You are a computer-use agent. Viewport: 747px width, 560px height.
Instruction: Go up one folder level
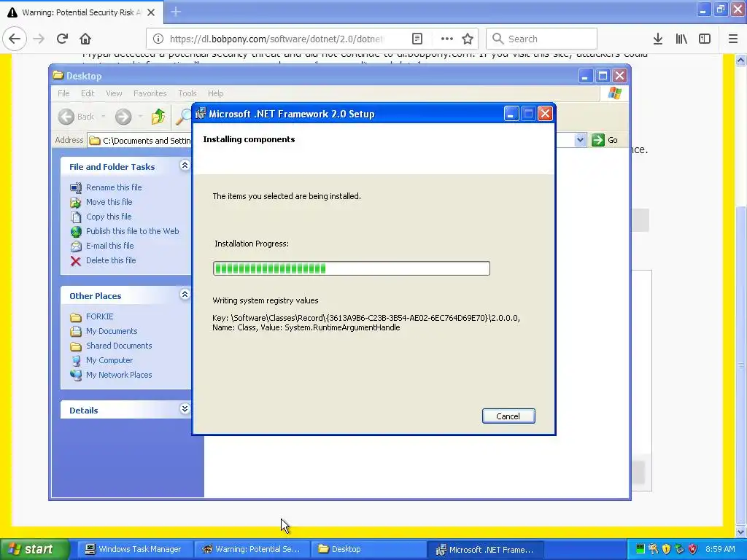[158, 117]
